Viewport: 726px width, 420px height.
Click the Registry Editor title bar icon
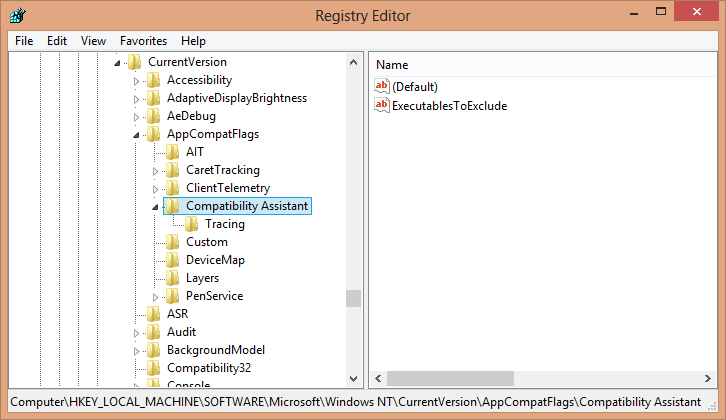click(17, 16)
